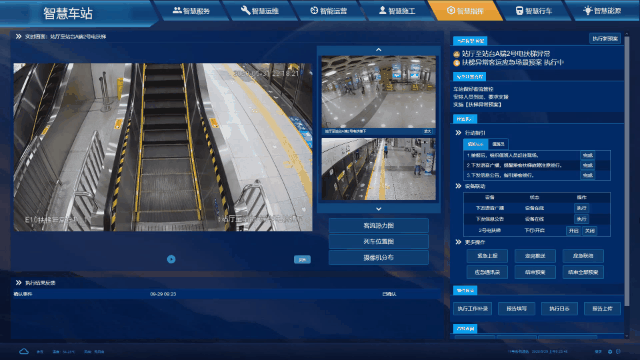Open the 应急通讯录 emergency contacts button
Viewport: 640px width, 360px height.
click(x=487, y=272)
